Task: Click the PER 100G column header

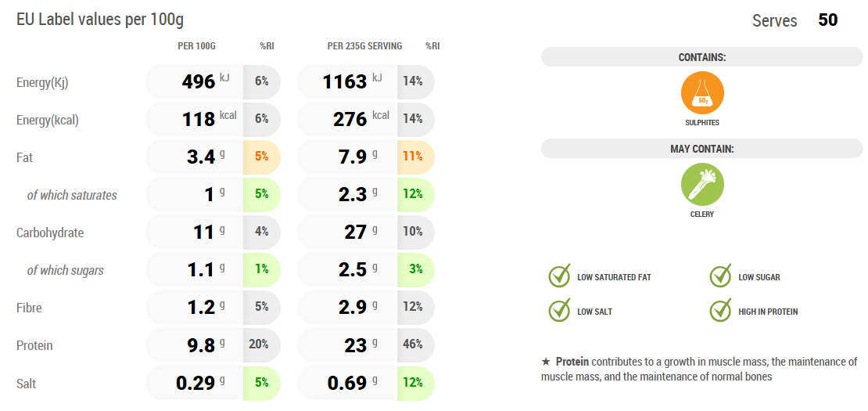Action: tap(197, 46)
